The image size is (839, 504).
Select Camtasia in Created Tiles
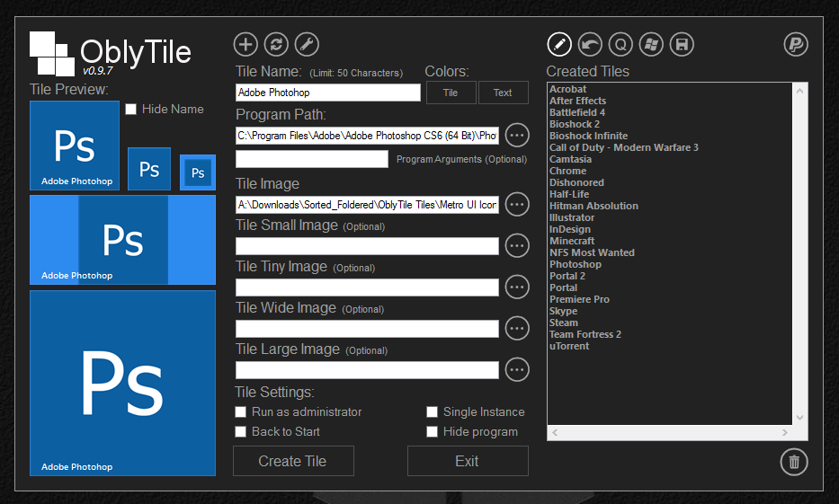[x=570, y=159]
